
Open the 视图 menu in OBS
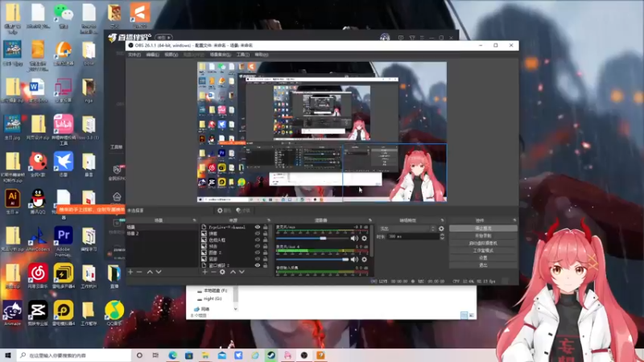tap(171, 55)
